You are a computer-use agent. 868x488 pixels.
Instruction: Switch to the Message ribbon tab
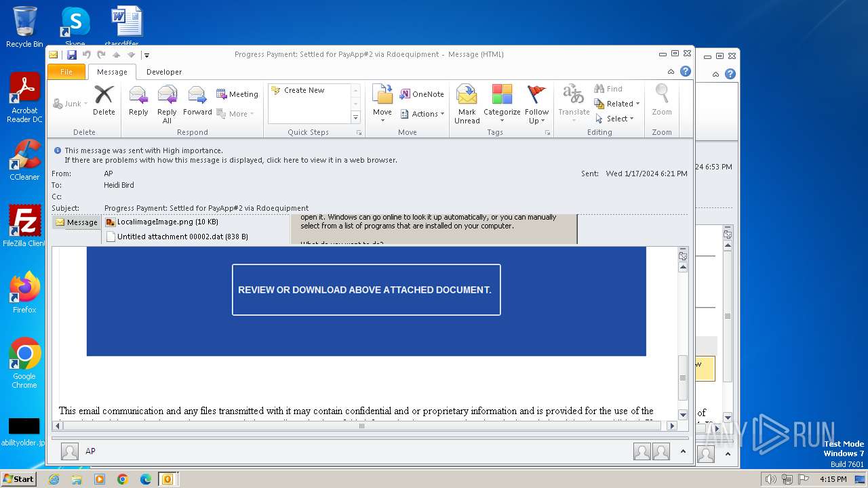click(112, 72)
